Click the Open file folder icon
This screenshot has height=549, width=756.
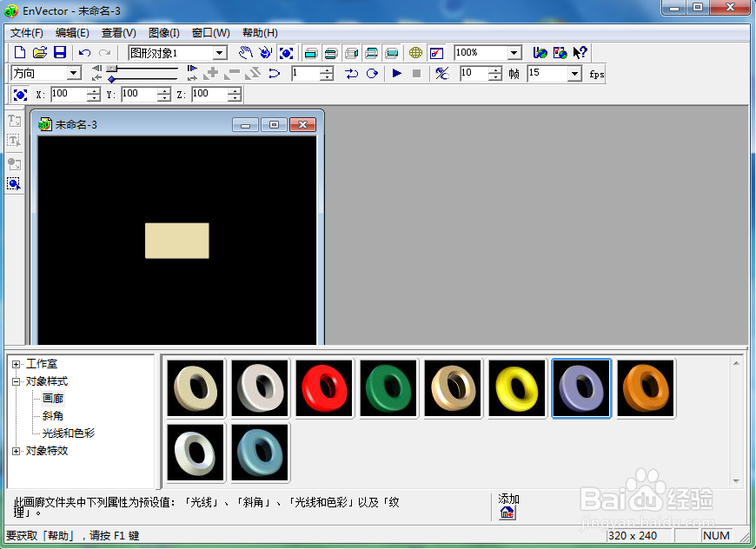(39, 52)
